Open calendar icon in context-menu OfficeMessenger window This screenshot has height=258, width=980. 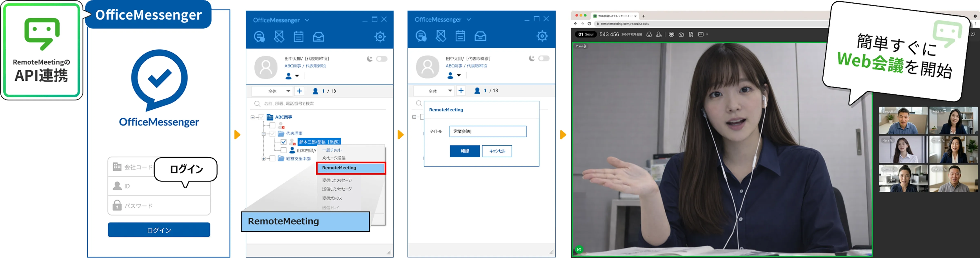coord(299,37)
